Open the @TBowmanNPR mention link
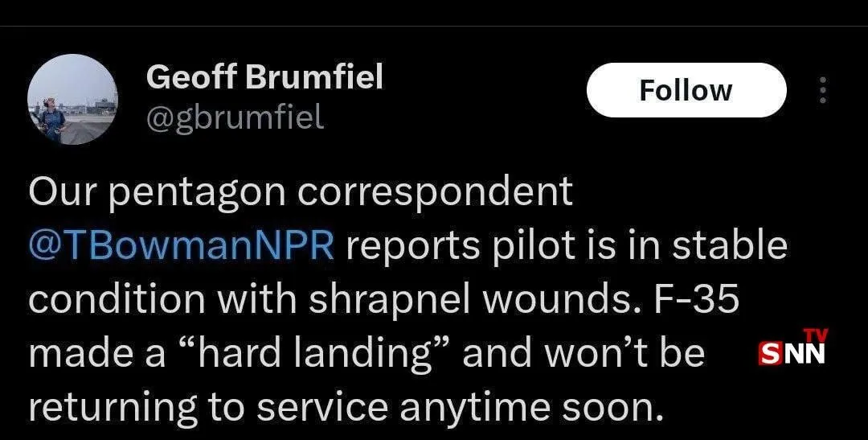The width and height of the screenshot is (868, 440). (181, 245)
